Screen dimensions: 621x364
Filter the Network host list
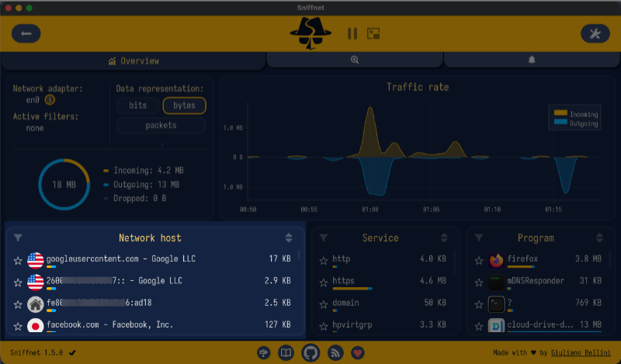click(x=18, y=237)
